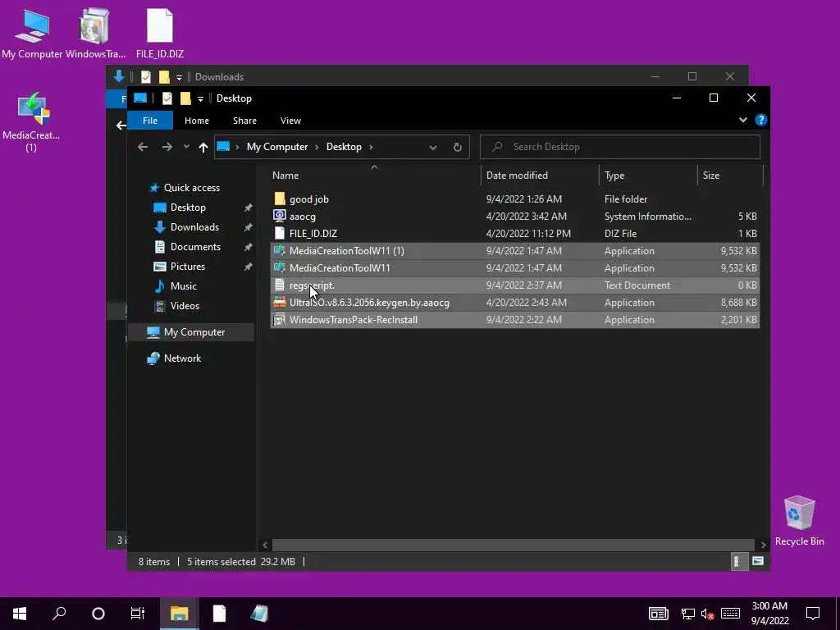
Task: Select Network in navigation pane
Action: [x=182, y=358]
